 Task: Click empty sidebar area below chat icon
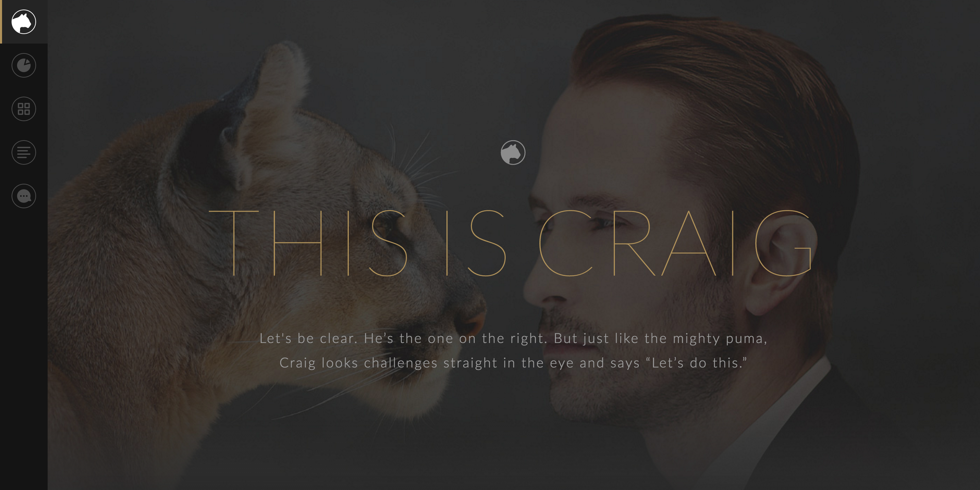tap(23, 342)
